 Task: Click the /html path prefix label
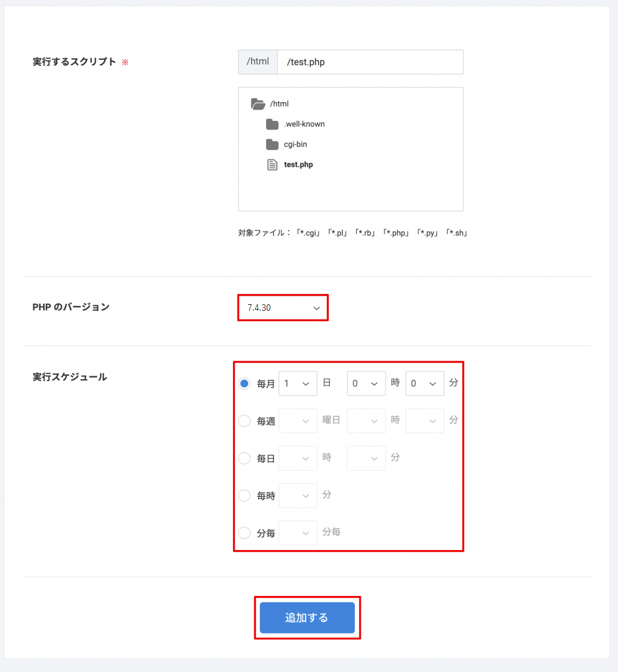pos(258,62)
